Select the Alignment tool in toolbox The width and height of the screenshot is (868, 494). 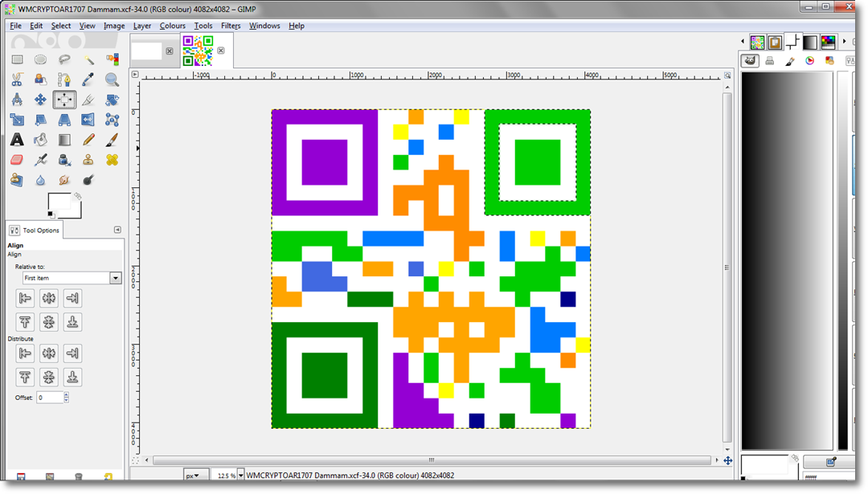click(64, 100)
